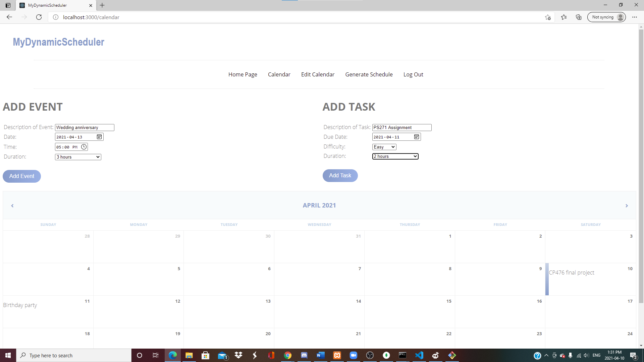Click on the Birthday party calendar entry
644x362 pixels.
20,305
